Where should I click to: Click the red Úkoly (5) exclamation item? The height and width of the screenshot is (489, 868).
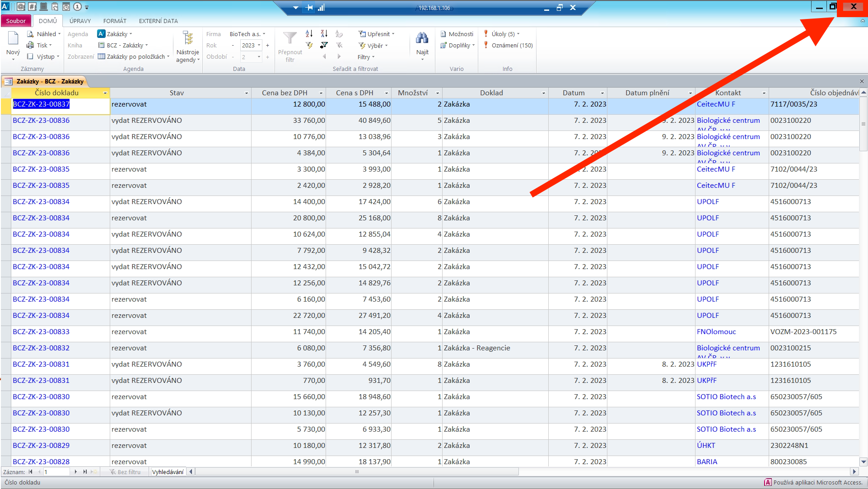tap(501, 34)
